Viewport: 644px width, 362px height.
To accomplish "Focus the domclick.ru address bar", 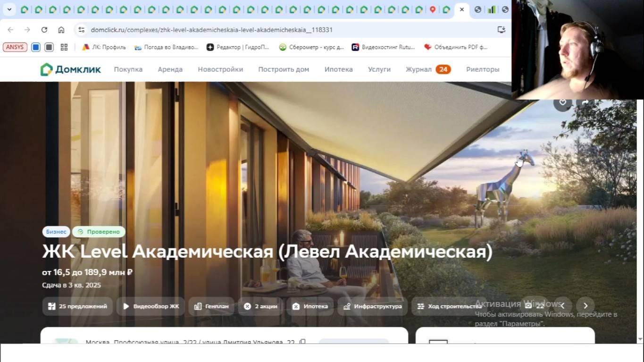I will [211, 30].
